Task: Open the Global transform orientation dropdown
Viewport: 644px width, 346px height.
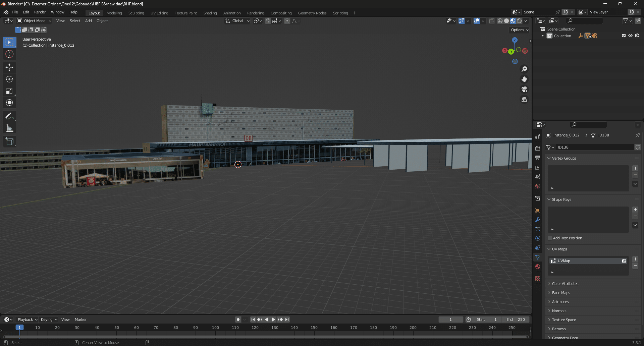Action: [x=237, y=21]
